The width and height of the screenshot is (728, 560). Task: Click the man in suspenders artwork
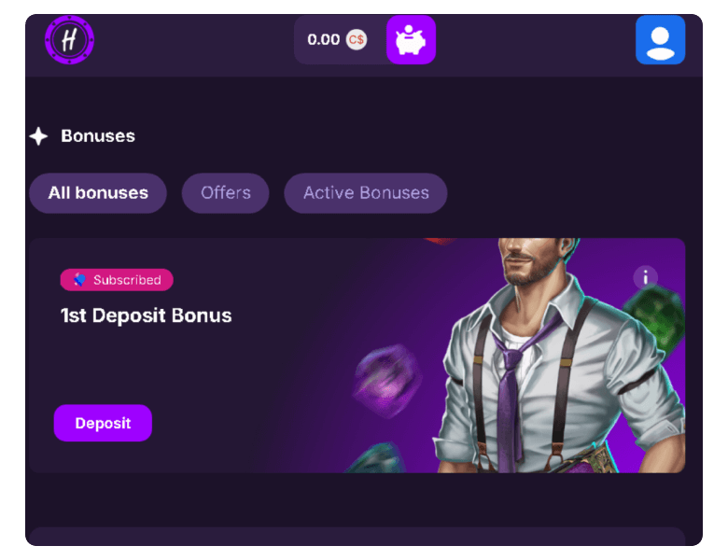click(557, 356)
